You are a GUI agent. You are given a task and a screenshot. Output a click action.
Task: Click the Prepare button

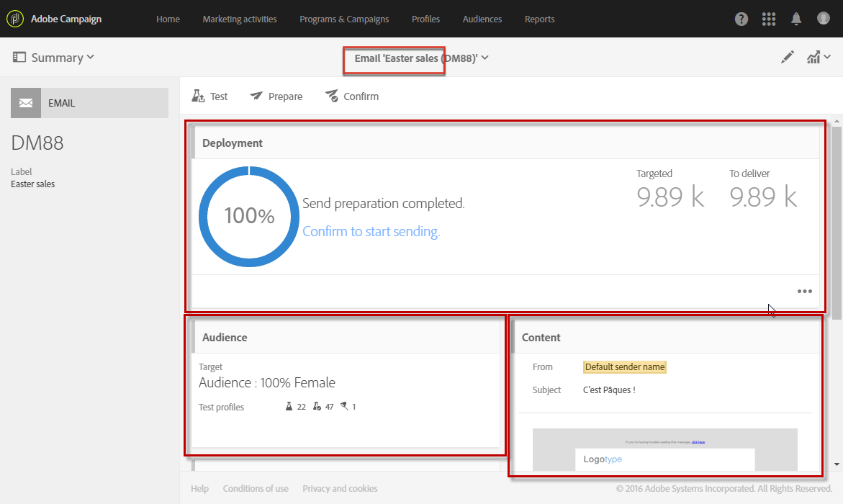click(276, 96)
